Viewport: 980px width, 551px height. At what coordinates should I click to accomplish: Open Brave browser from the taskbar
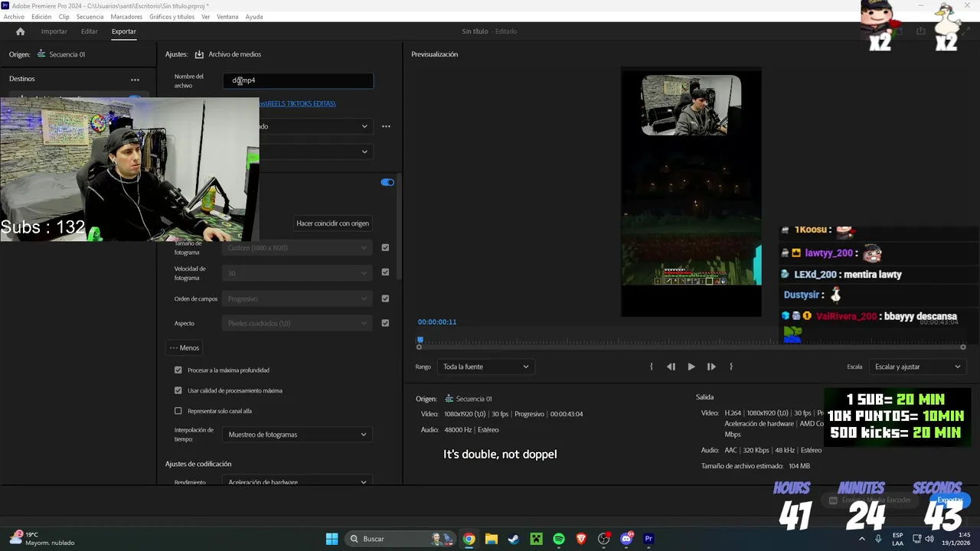click(581, 539)
